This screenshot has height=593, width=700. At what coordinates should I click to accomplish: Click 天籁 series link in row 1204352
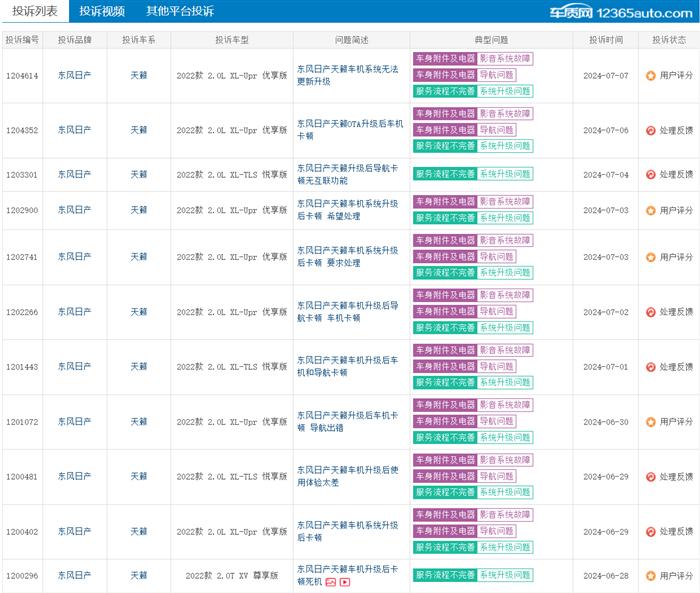tap(139, 130)
